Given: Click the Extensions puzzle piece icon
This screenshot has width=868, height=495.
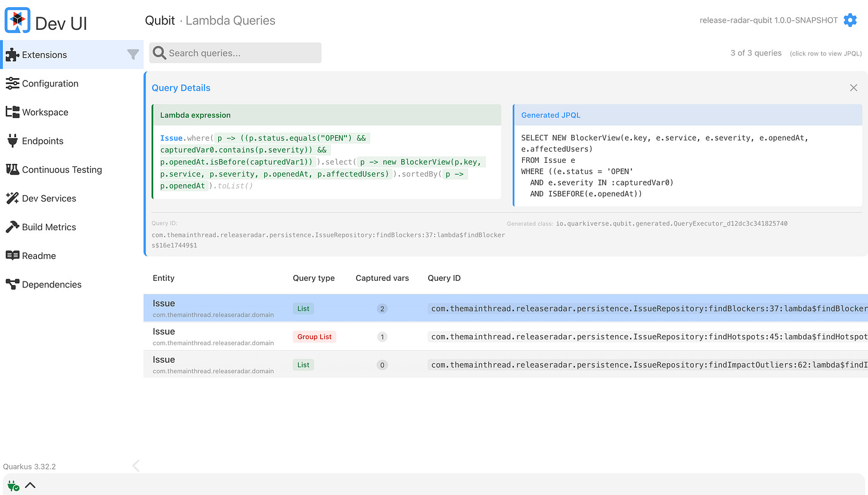Looking at the screenshot, I should click(12, 55).
